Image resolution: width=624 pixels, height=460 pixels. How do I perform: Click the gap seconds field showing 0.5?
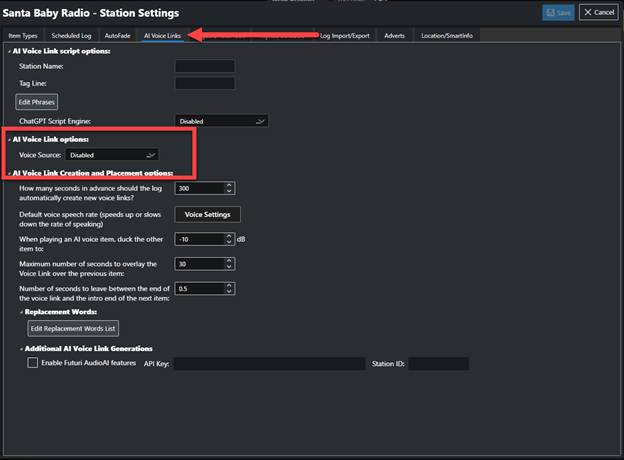200,288
